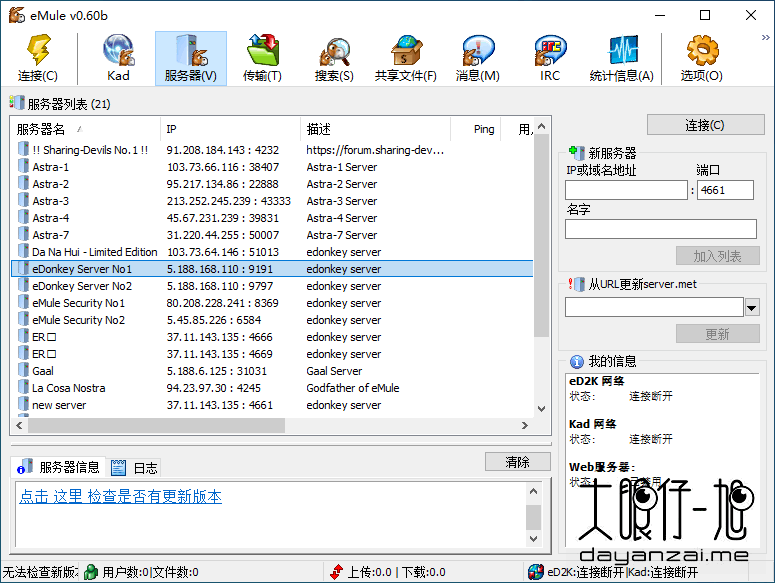Sort by description column header
Screen dimensions: 775x583
(375, 129)
